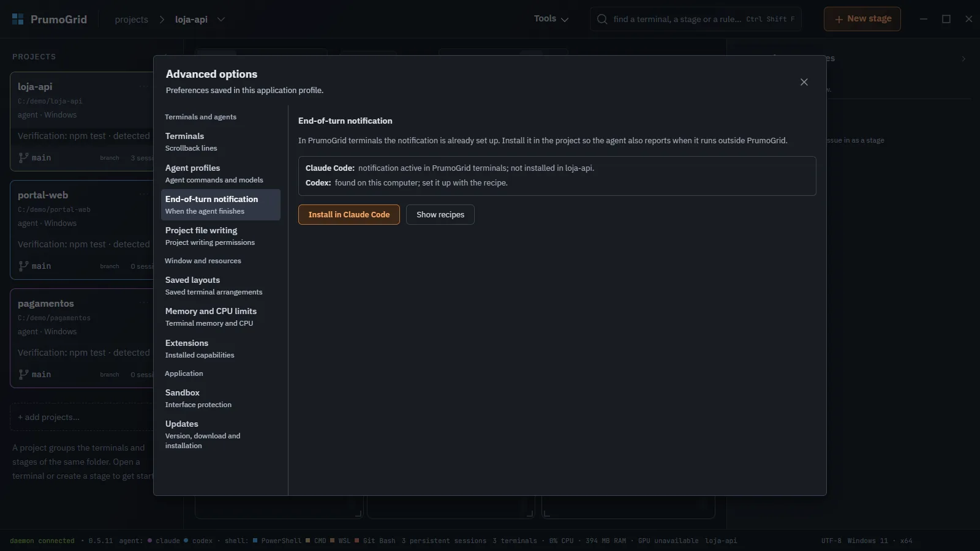Click the New stage button

862,19
